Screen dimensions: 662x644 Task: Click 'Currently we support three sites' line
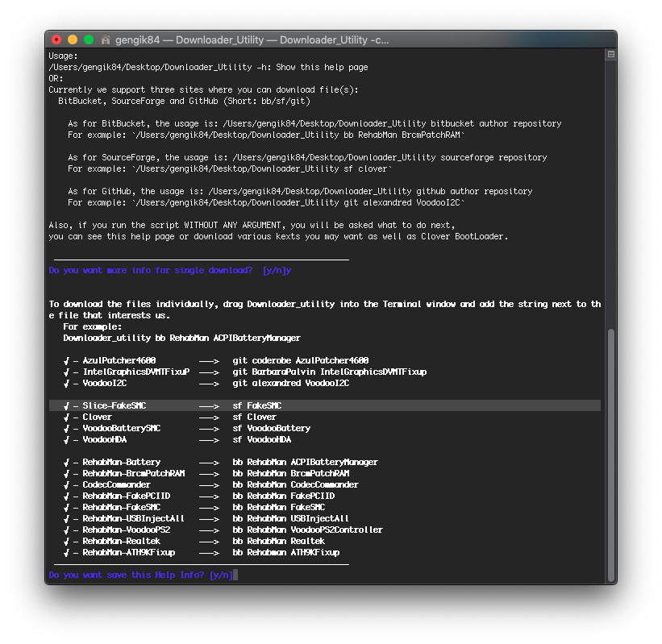pyautogui.click(x=203, y=89)
